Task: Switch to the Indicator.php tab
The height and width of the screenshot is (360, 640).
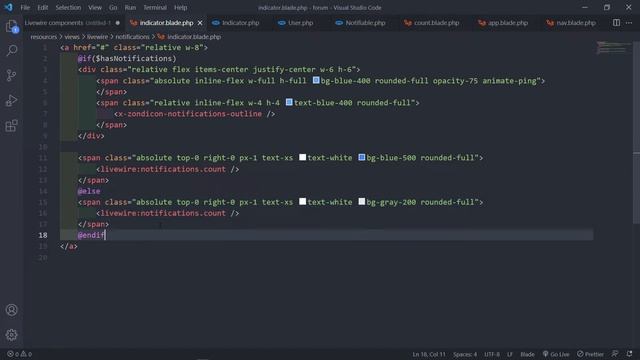Action: [236, 23]
